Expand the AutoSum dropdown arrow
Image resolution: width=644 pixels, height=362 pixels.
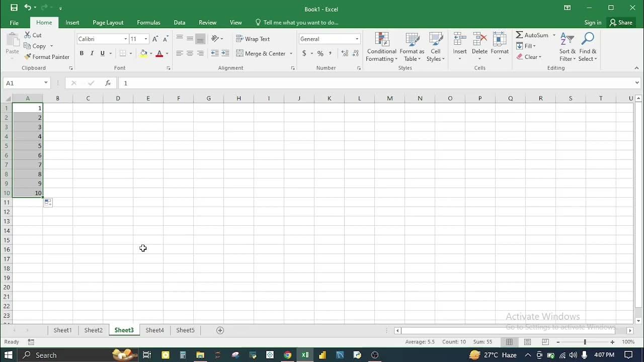554,35
